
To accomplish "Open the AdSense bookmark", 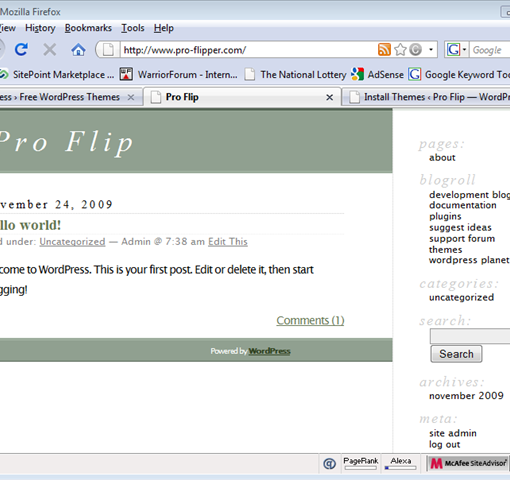I will click(377, 75).
